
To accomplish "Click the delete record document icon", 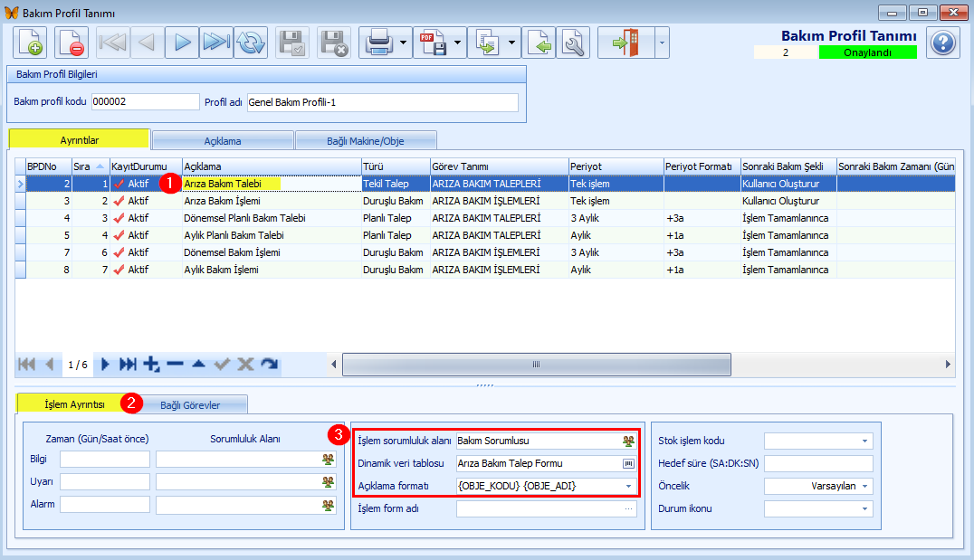I will pyautogui.click(x=71, y=43).
